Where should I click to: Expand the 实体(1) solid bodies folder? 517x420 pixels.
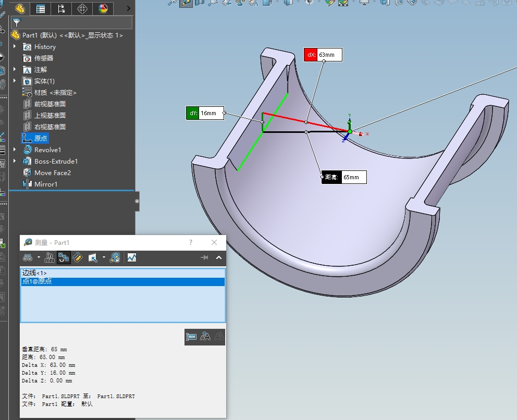15,81
